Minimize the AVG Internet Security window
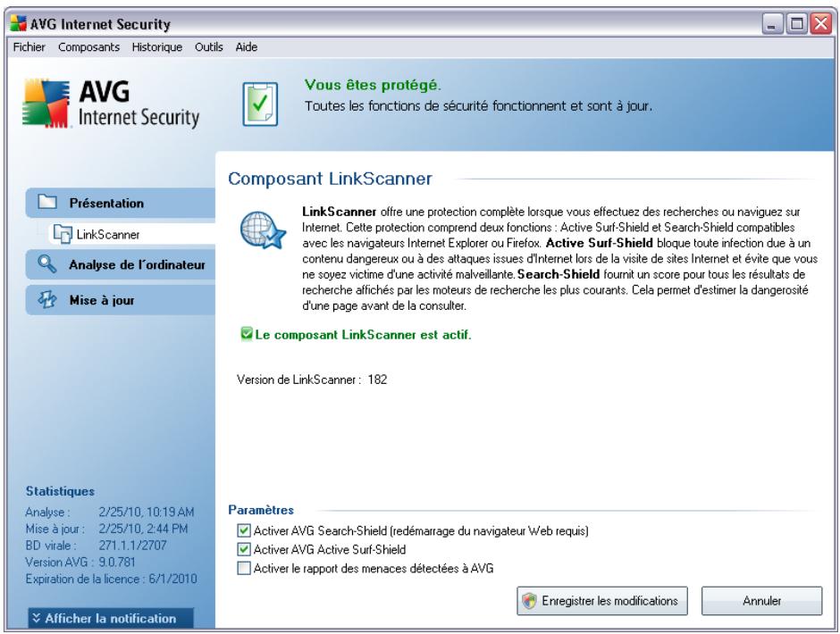Viewport: 840px width, 634px height. (x=772, y=24)
